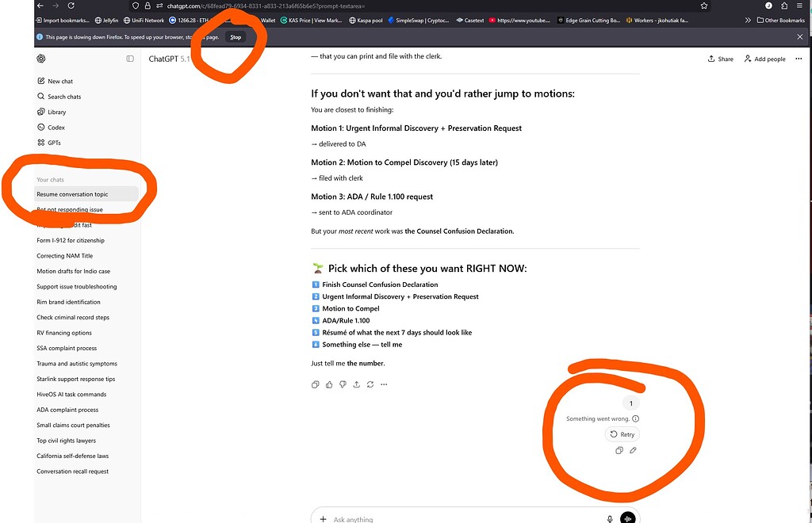Start voice mode from the input bar
This screenshot has width=812, height=523.
[627, 517]
